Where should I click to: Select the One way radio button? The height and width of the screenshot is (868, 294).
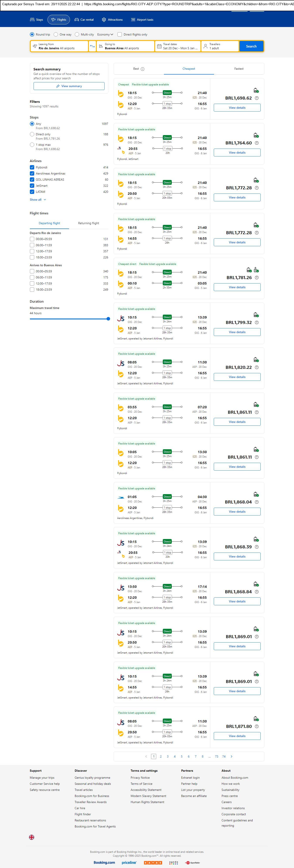click(x=56, y=34)
